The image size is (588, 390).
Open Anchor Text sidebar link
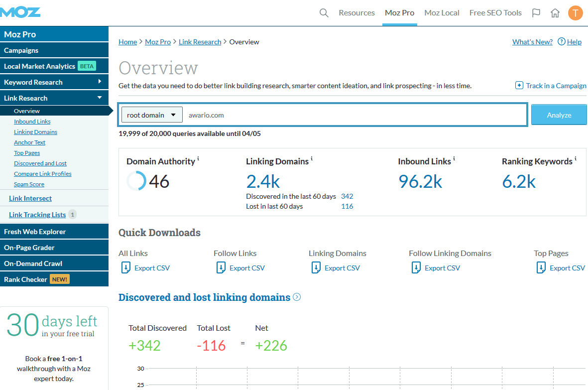[x=30, y=142]
